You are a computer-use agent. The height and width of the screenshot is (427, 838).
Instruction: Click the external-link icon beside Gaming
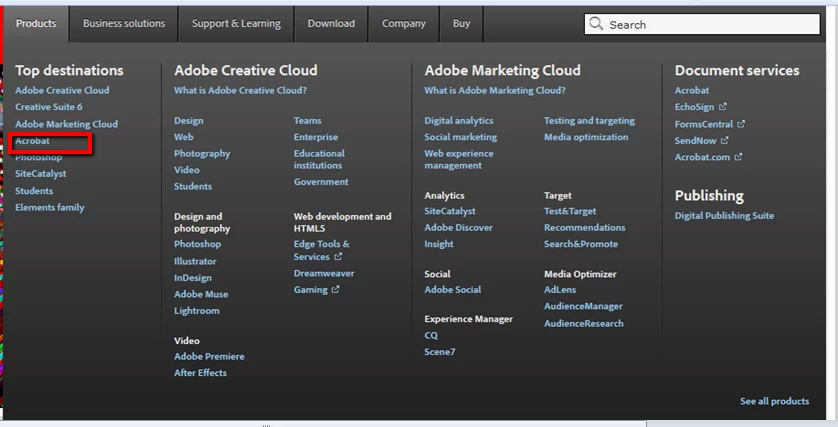(x=335, y=290)
